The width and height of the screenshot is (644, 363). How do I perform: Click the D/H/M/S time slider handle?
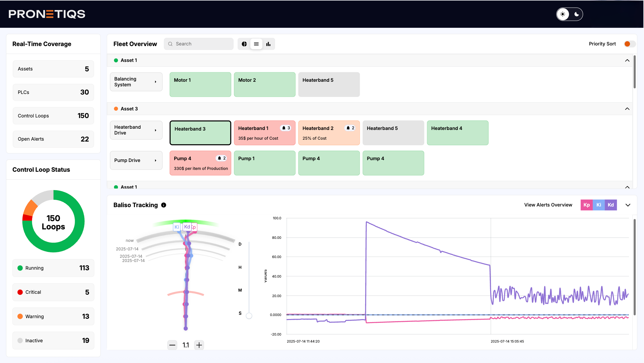[249, 316]
